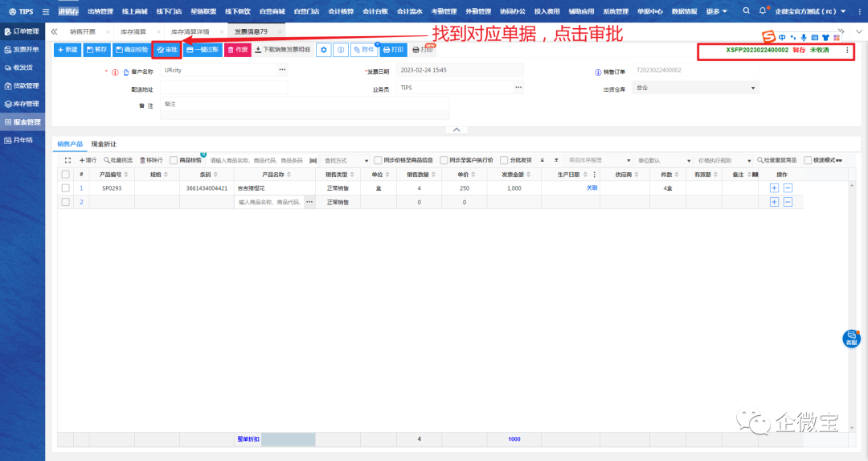Screen dimensions: 868x461
Task: Enable the 同步价格至商品信息 checkbox
Action: (378, 160)
